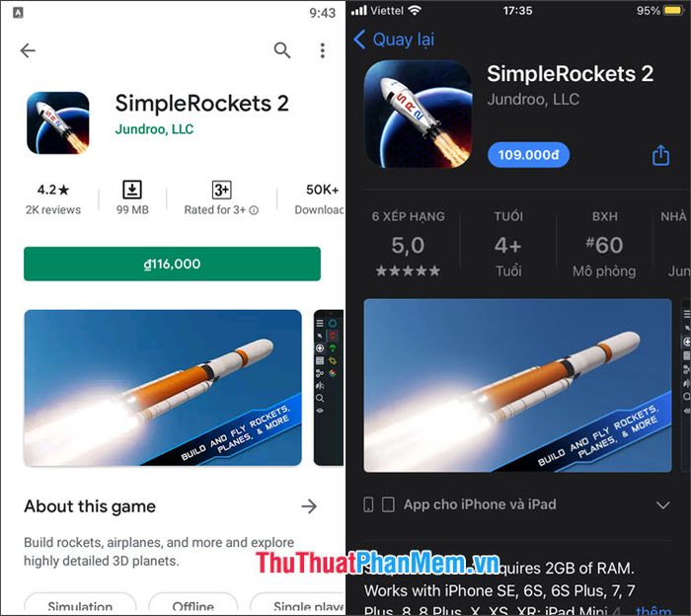Tap the SimpleRockets 2 App Store icon
The image size is (691, 616).
point(418,115)
